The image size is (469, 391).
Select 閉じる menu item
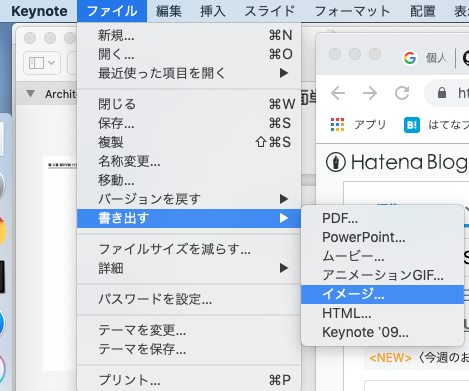coord(189,104)
